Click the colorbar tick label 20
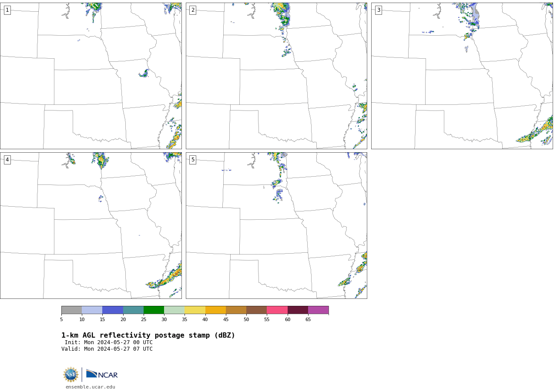The width and height of the screenshot is (557, 392). point(123,320)
